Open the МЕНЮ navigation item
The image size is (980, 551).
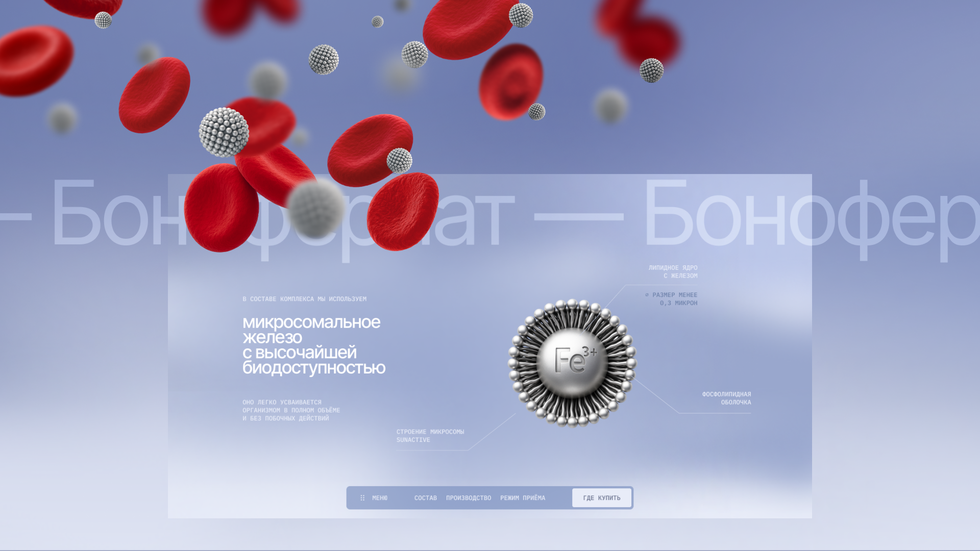[380, 498]
